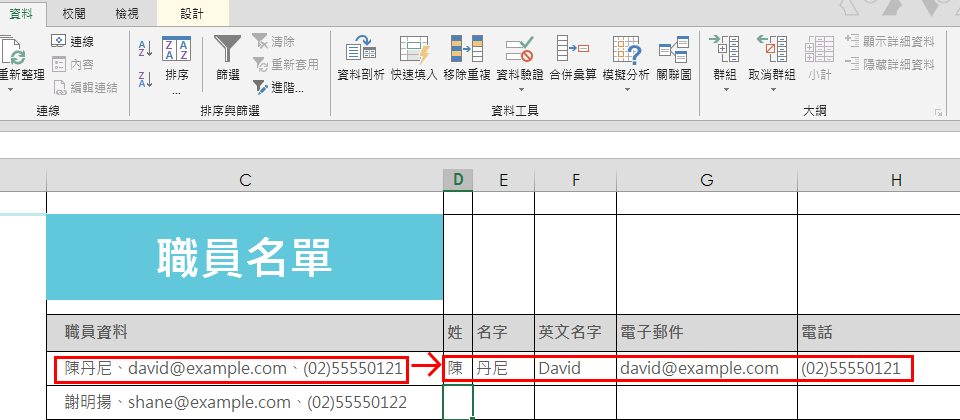The image size is (960, 420).
Task: Select column F header
Action: coord(576,179)
